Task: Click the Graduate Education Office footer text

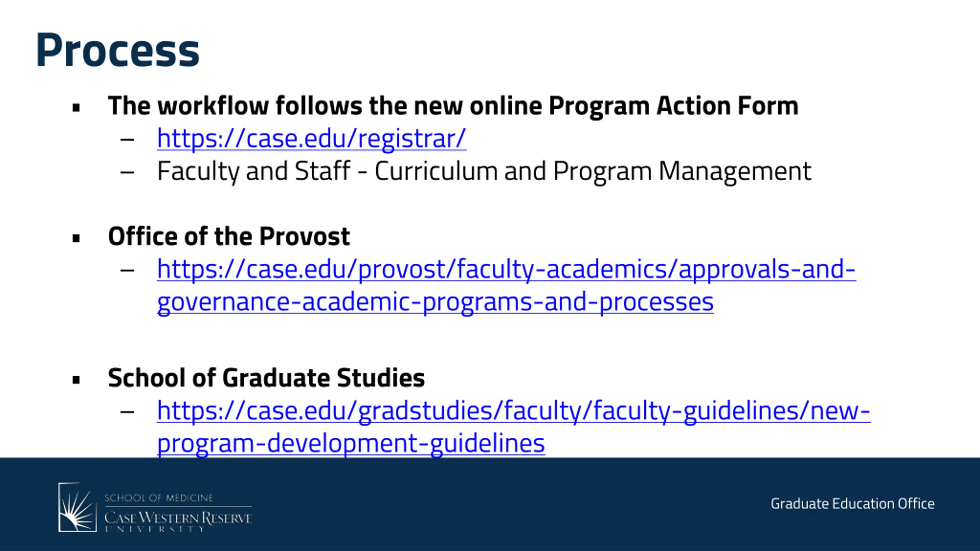Action: point(853,504)
